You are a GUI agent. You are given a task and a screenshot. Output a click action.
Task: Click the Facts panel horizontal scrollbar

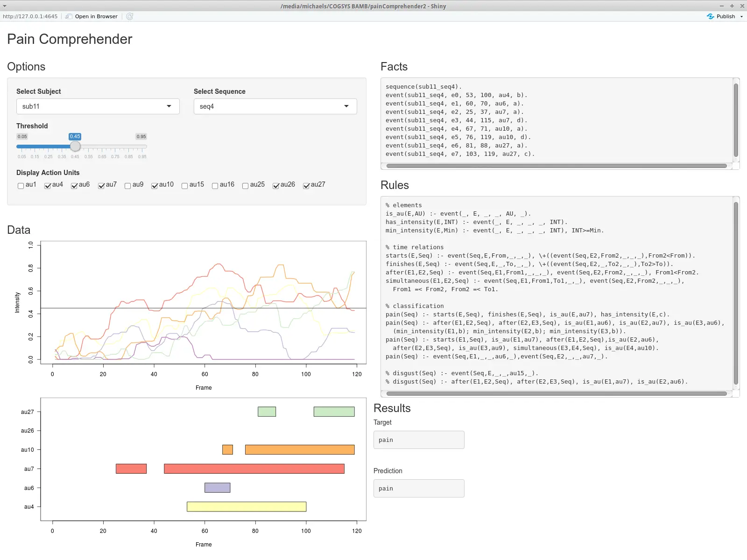[557, 166]
